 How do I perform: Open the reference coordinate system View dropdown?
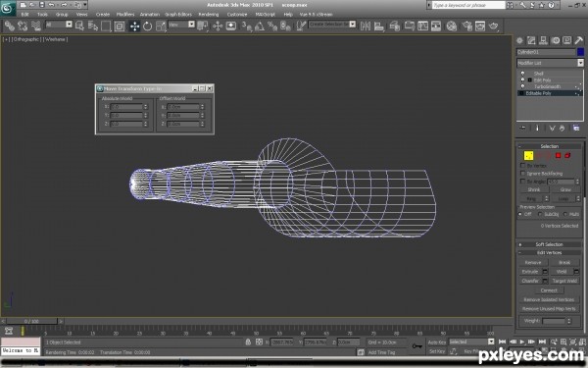181,25
